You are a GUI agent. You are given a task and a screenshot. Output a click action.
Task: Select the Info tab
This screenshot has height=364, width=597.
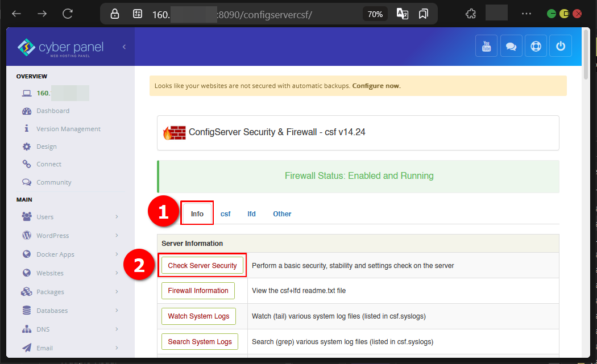coord(197,214)
